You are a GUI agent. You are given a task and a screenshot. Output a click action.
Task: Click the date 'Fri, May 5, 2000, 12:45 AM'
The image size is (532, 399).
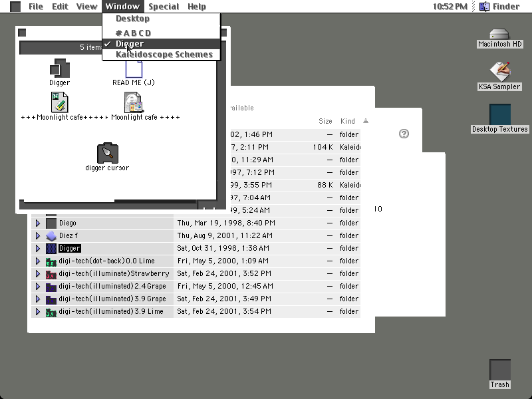pyautogui.click(x=225, y=287)
